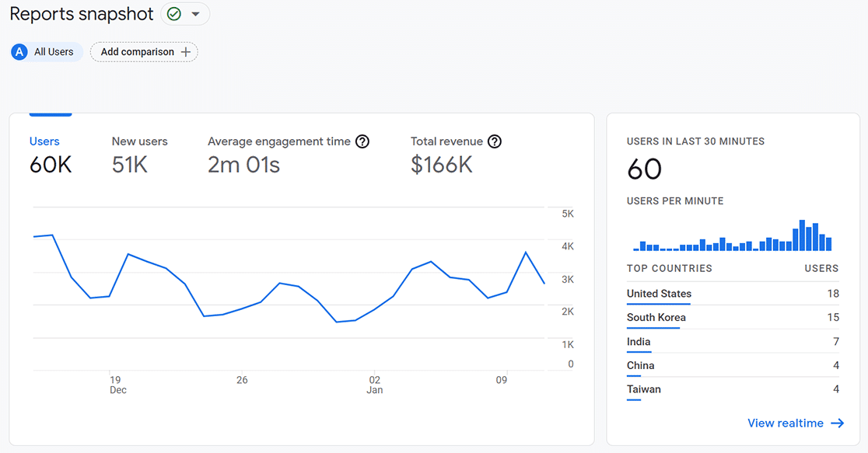
Task: Click the help icon beside Total revenue
Action: point(495,141)
